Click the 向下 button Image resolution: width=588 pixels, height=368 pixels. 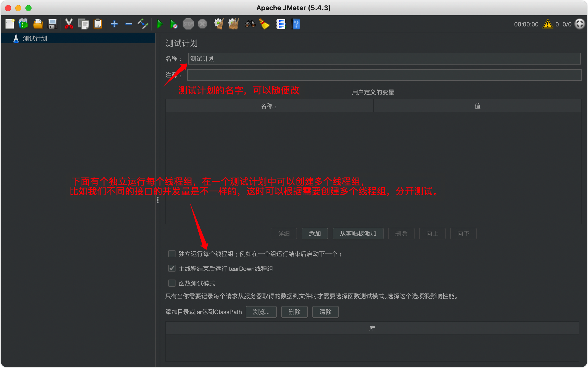(463, 233)
